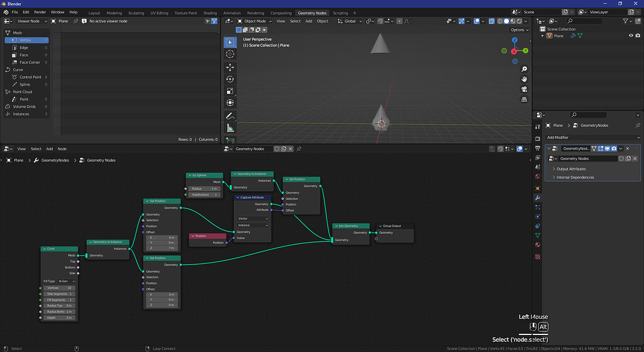Image resolution: width=644 pixels, height=352 pixels.
Task: Toggle spreadsheet selected-only filter
Action: click(208, 21)
